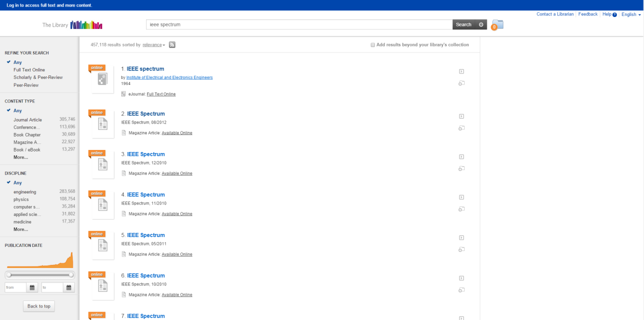
Task: Open the saved items folder icon
Action: coord(497,24)
